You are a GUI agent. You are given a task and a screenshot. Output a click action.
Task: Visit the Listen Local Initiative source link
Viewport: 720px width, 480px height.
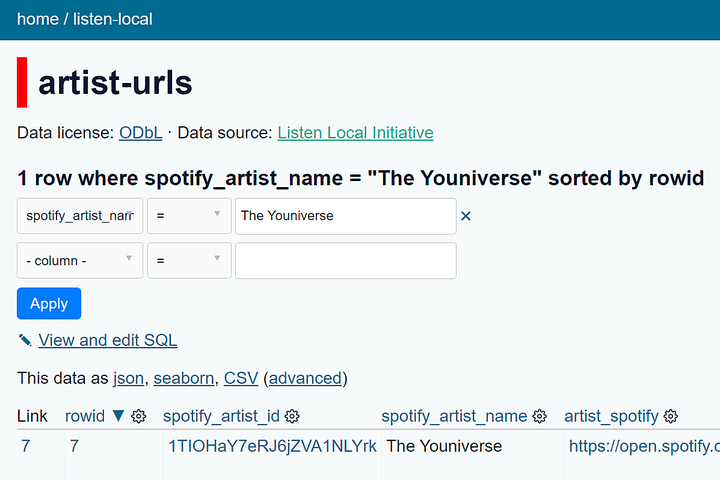click(355, 133)
